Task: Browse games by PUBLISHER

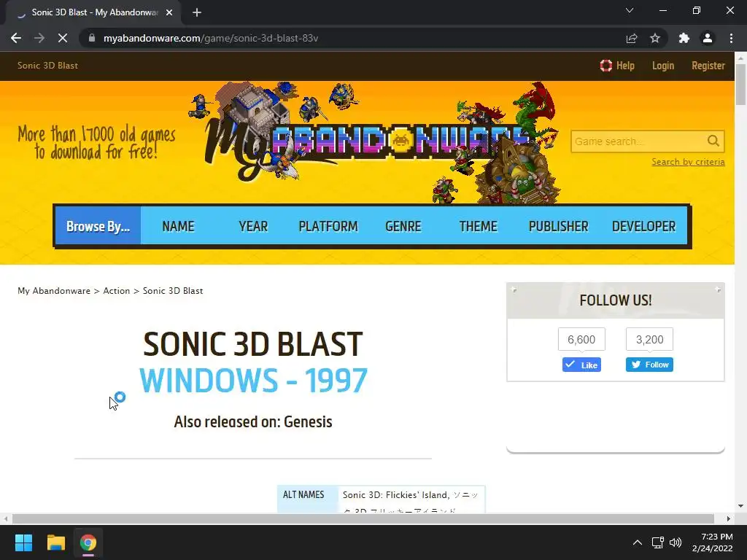Action: [x=558, y=226]
